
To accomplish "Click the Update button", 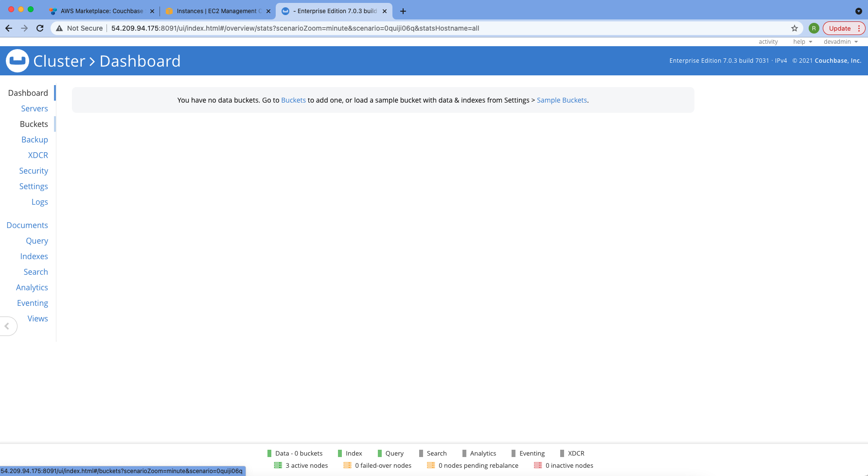I will [840, 28].
